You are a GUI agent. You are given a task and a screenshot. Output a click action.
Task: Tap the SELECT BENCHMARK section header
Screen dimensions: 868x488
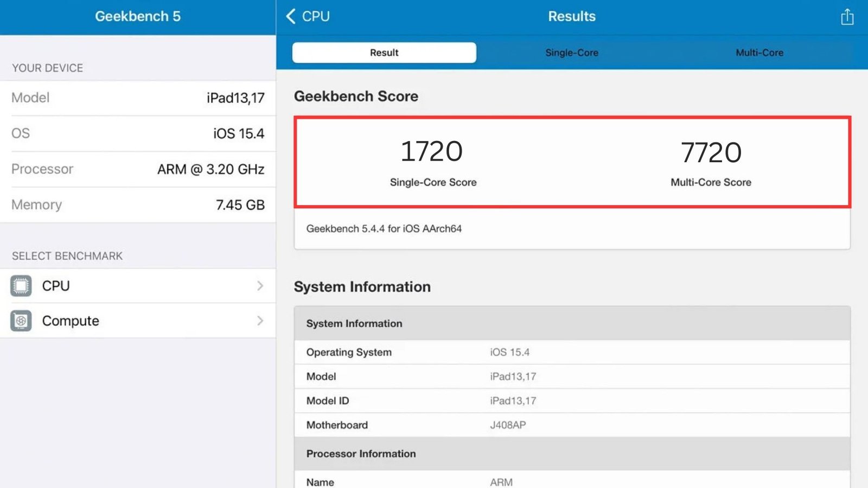click(x=67, y=256)
